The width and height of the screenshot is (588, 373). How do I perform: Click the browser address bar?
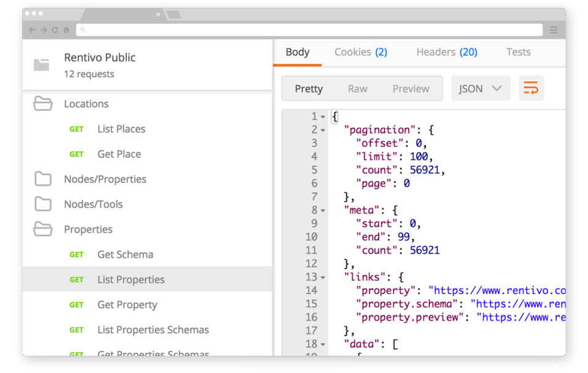click(x=309, y=30)
